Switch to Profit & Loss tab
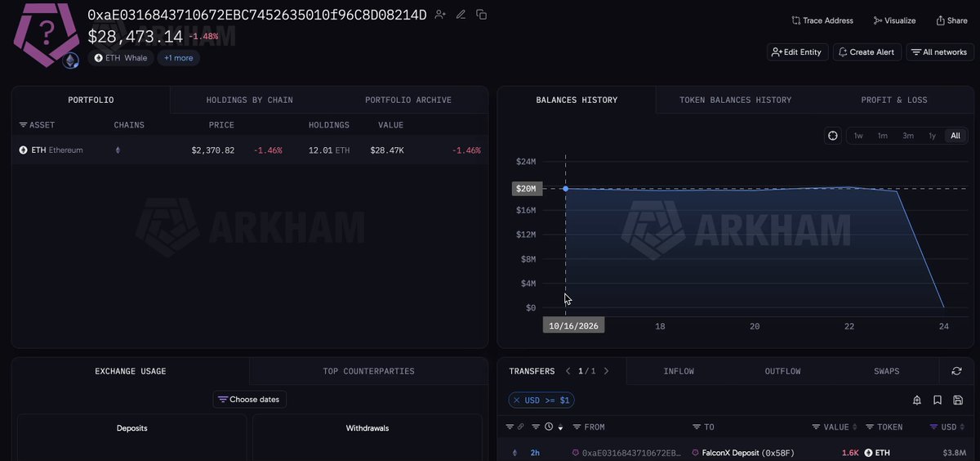Viewport: 980px width, 461px height. point(894,100)
